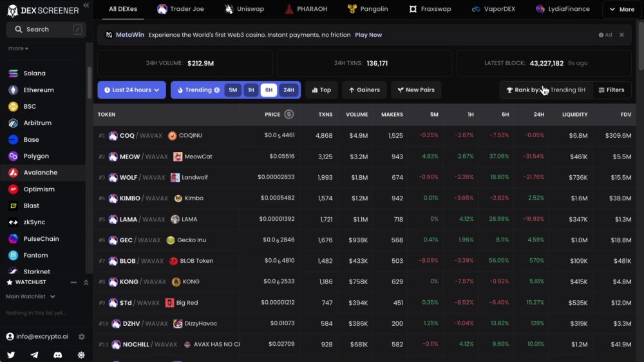Click the main page vertical scrollbar
The width and height of the screenshot is (644, 362).
(641, 45)
